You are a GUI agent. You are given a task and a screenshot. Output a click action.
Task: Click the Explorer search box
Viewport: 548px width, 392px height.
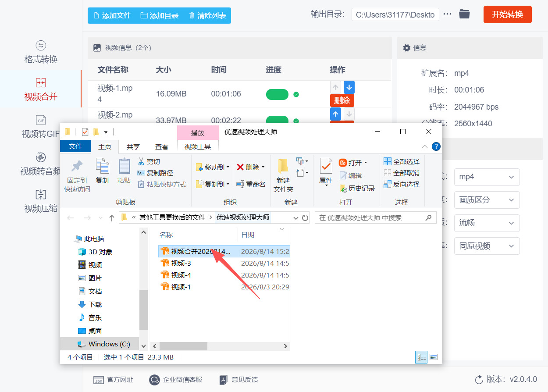pyautogui.click(x=375, y=217)
